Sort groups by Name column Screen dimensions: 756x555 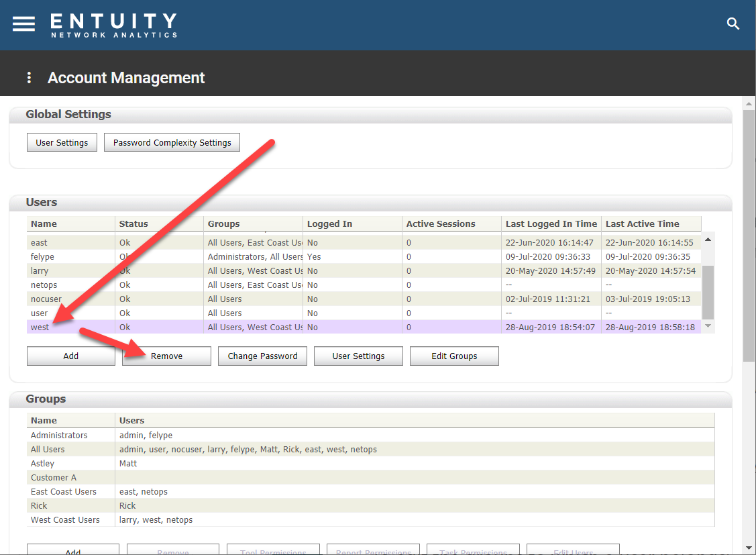[71, 421]
